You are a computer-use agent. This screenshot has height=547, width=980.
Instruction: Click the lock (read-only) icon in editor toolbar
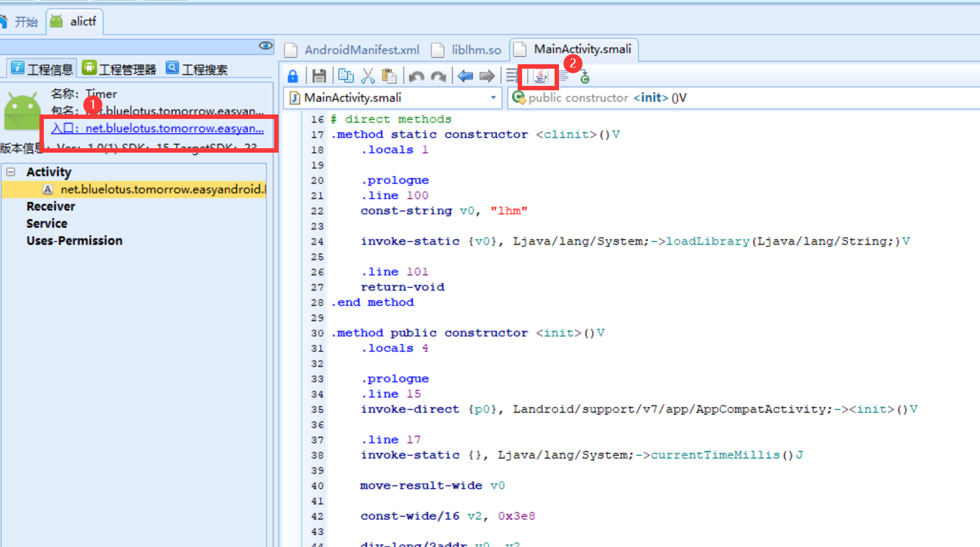293,76
